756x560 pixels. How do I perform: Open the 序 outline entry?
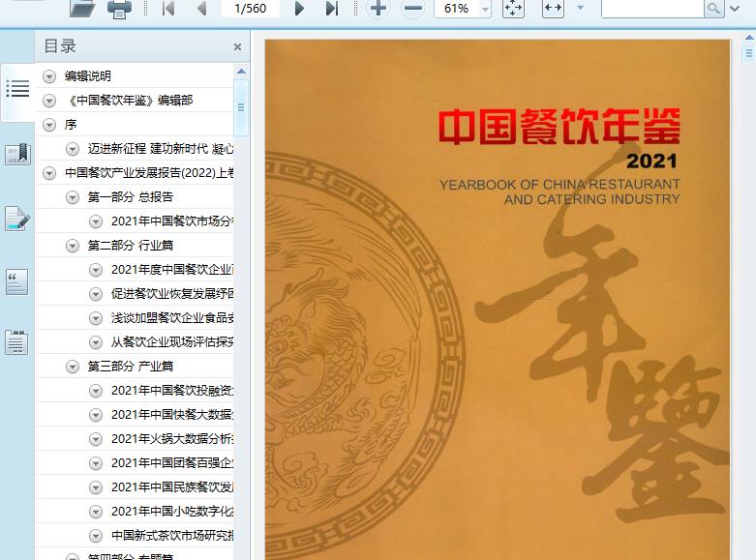(71, 125)
